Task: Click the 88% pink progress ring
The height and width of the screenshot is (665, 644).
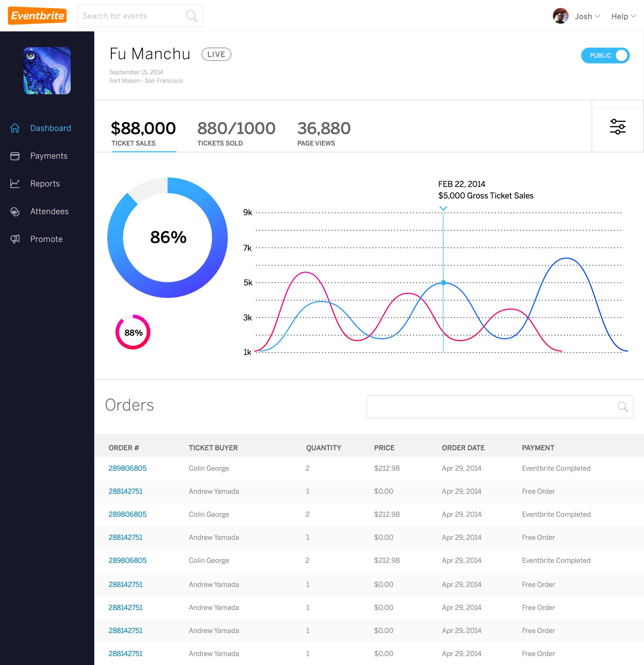Action: [133, 332]
